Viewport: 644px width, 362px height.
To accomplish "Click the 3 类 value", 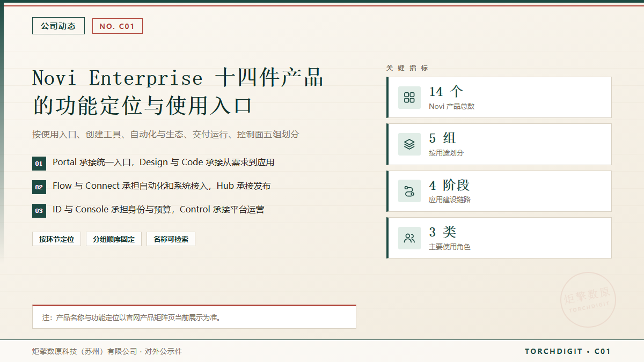I will 443,232.
